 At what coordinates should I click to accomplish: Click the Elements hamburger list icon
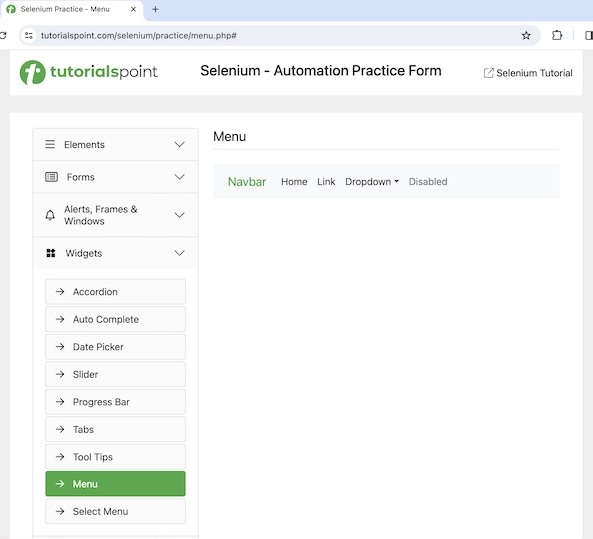(x=50, y=144)
